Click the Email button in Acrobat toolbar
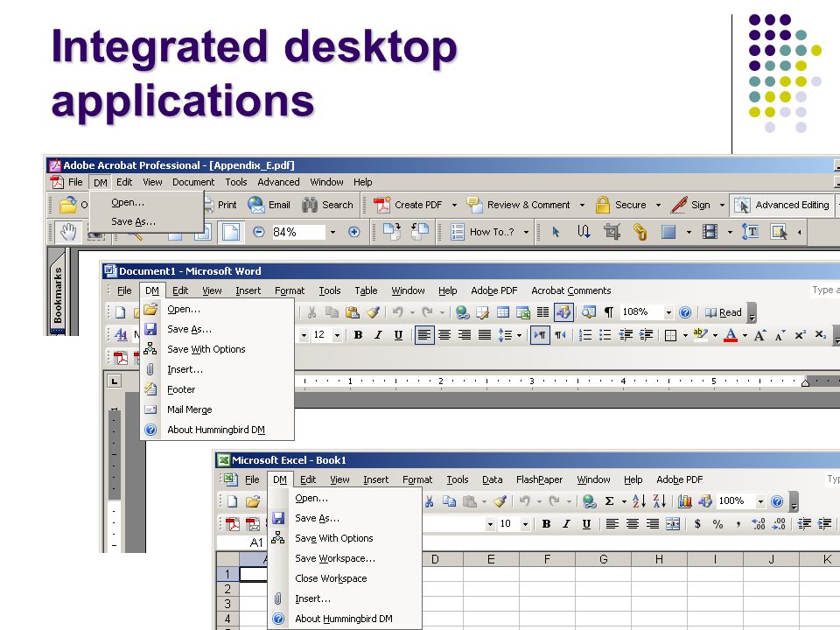The image size is (840, 630). tap(269, 205)
